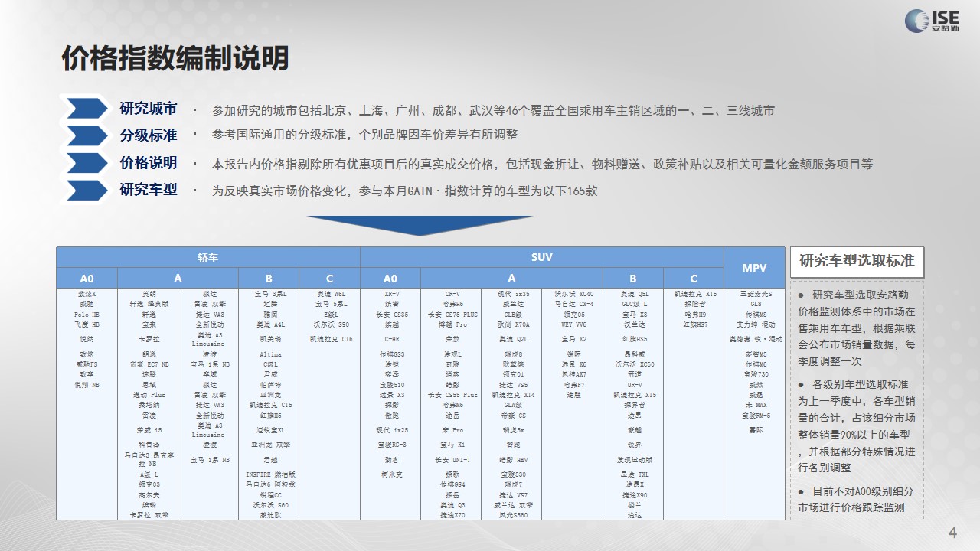The height and width of the screenshot is (551, 980).
Task: Select the 轿车 table header
Action: coord(208,257)
